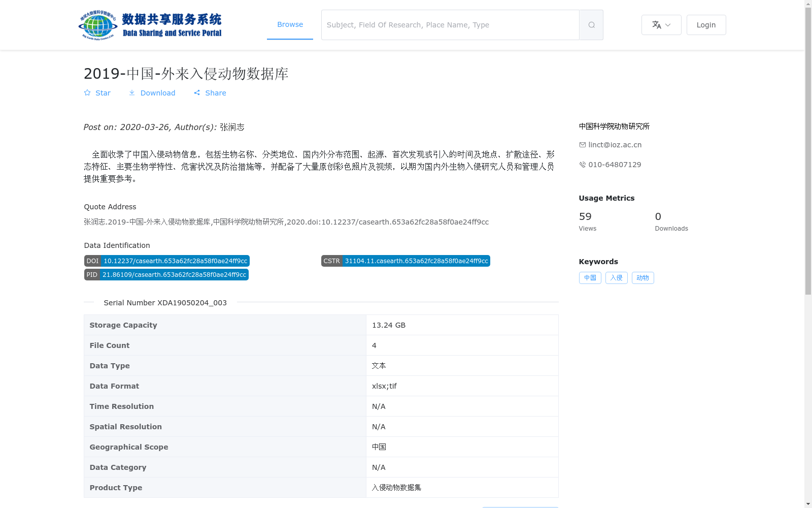
Task: Click the linct@ioz.ac.cn email address
Action: click(615, 145)
